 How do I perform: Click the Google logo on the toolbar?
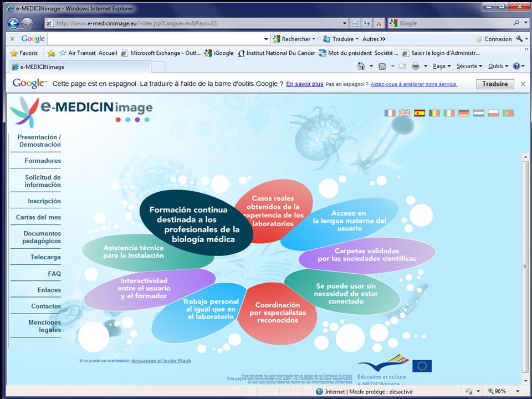coord(33,39)
